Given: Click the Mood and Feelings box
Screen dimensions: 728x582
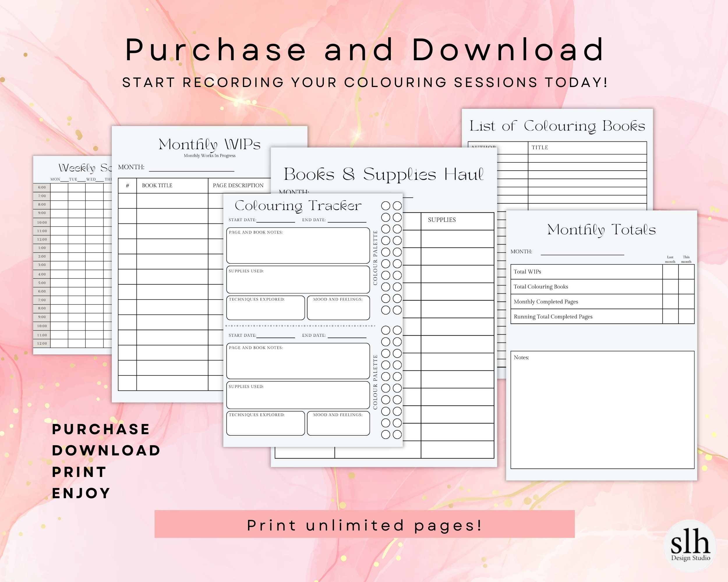Looking at the screenshot, I should [339, 308].
